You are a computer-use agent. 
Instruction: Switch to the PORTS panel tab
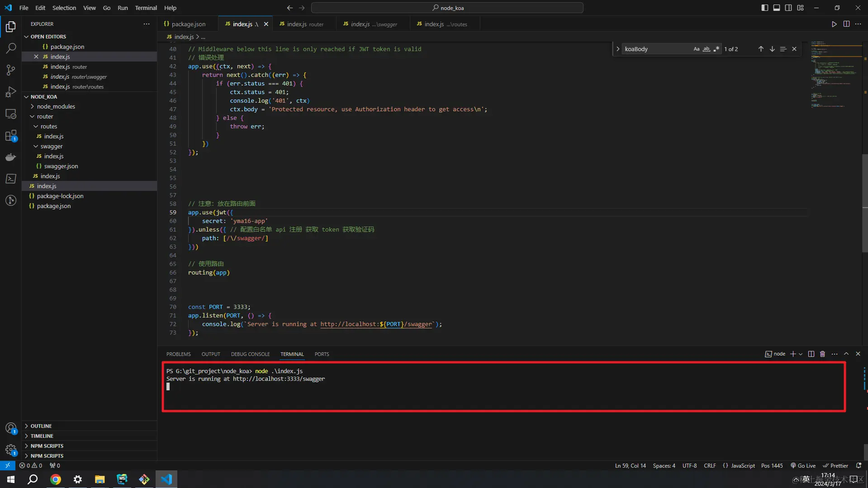click(x=322, y=354)
